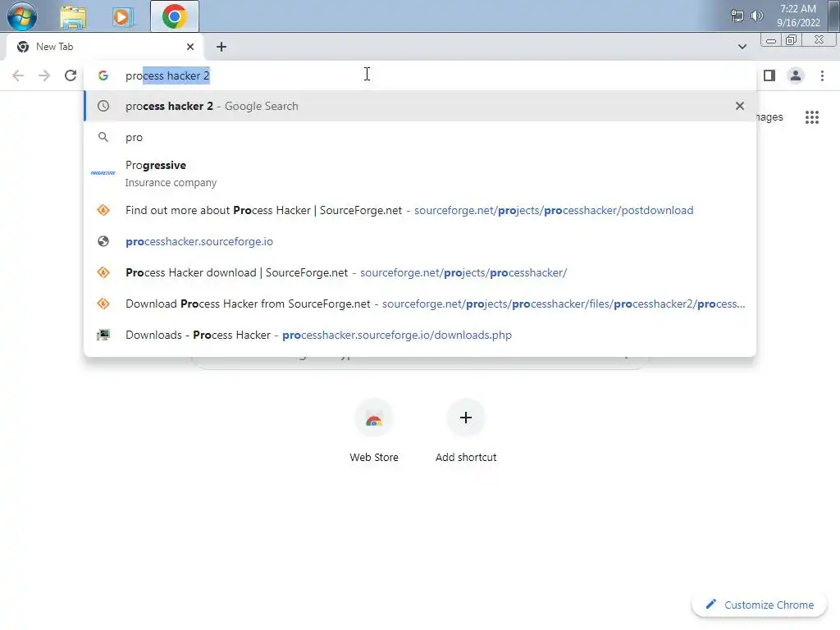
Task: Open 'Find out more about Process Hacker' suggestion
Action: 419,210
